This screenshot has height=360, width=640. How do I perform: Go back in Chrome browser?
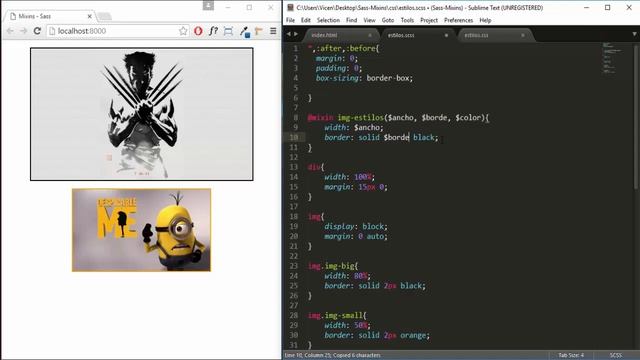(x=10, y=31)
